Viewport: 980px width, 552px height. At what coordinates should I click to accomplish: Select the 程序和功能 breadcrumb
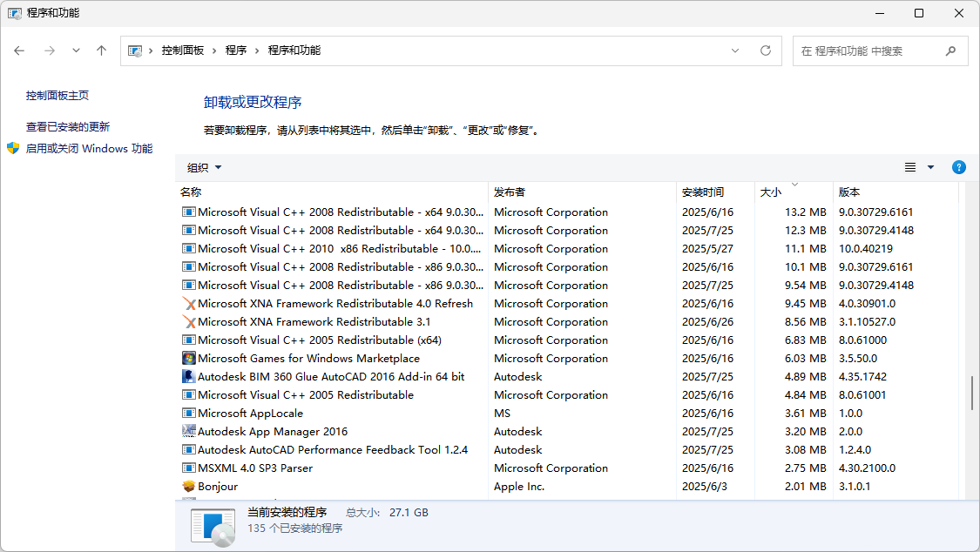[294, 50]
